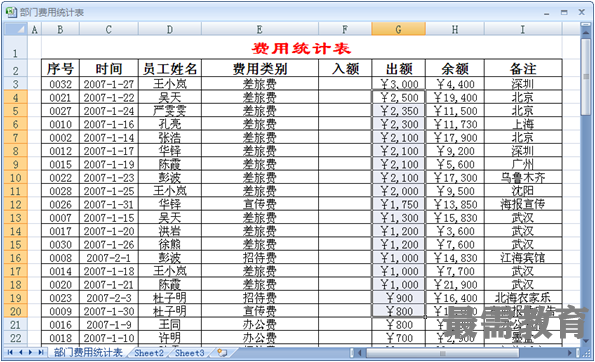Go to last sheet navigation arrow
The width and height of the screenshot is (595, 362).
[x=41, y=353]
